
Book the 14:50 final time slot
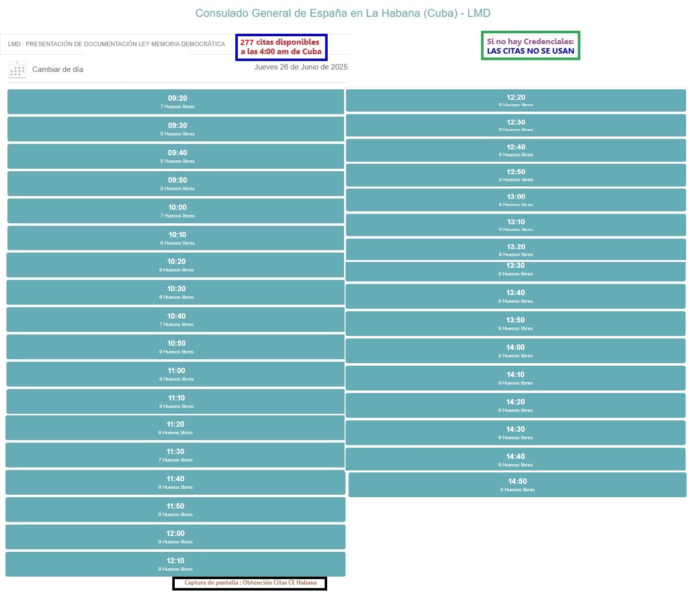coord(517,485)
